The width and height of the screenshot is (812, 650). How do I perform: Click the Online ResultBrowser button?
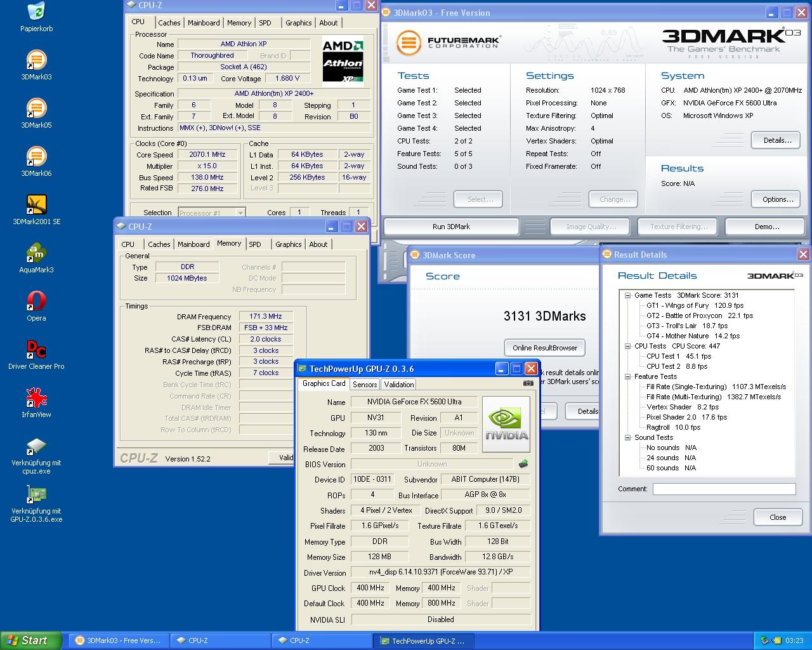pyautogui.click(x=545, y=348)
